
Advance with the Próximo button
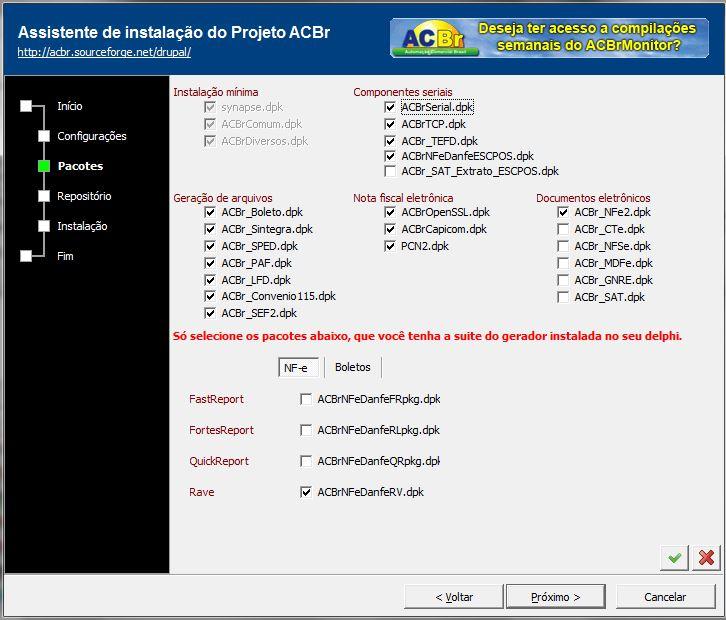pos(556,597)
